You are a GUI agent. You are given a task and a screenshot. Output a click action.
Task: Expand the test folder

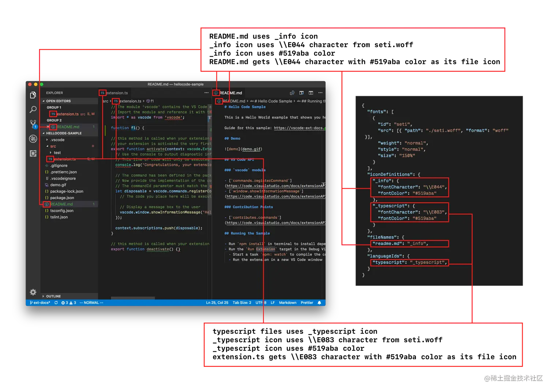tap(50, 153)
